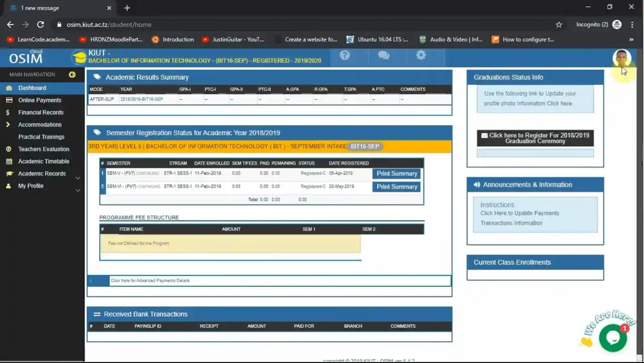Image resolution: width=644 pixels, height=363 pixels.
Task: Reload the page using browser refresh
Action: (x=40, y=24)
